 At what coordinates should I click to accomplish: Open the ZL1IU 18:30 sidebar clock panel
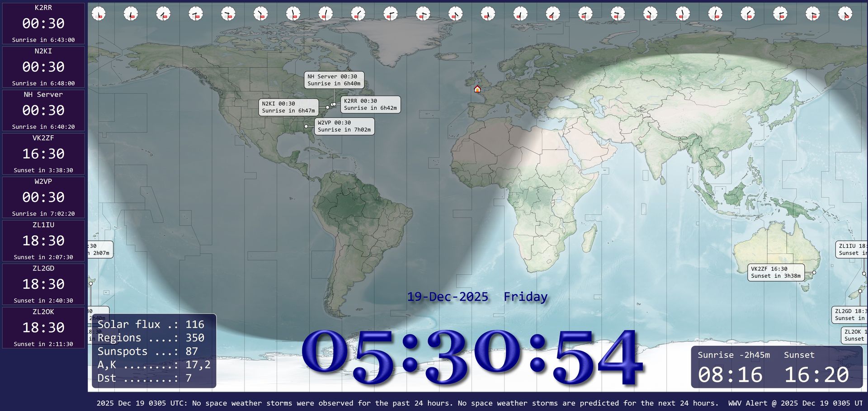pos(43,241)
